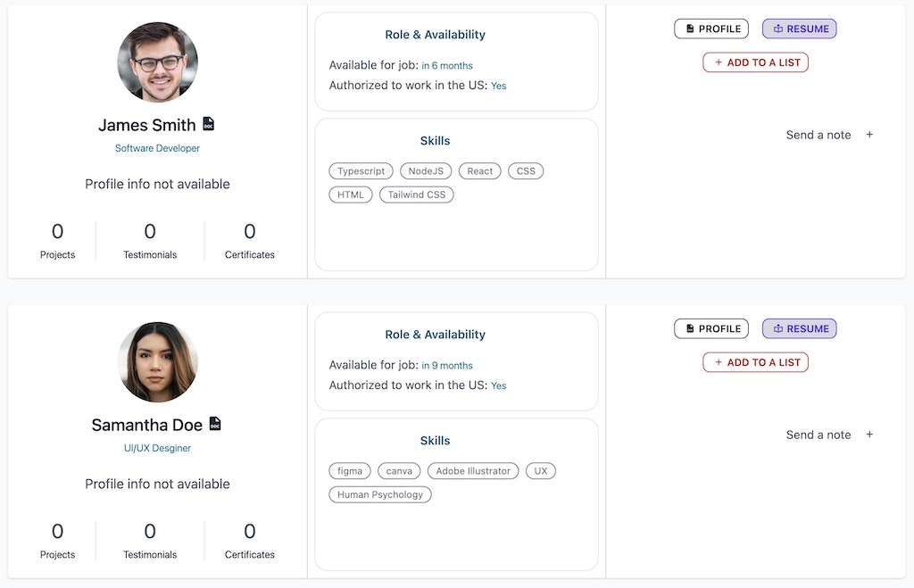Select the Tailwind CSS skill tag
914x588 pixels.
(x=416, y=195)
